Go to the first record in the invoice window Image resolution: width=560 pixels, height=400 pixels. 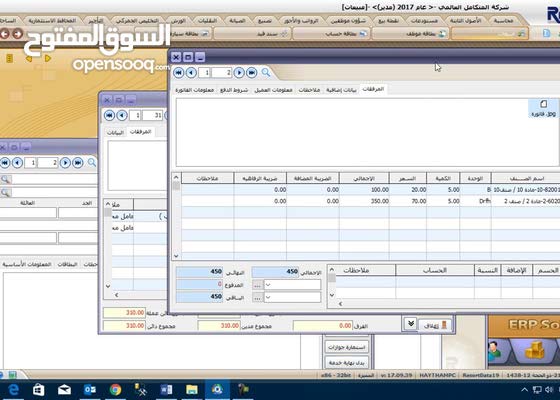click(x=179, y=73)
